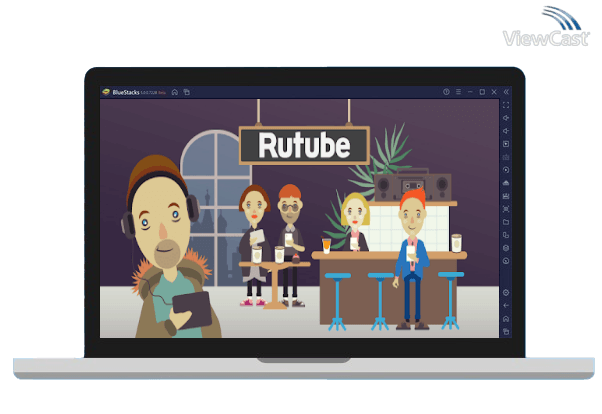Click the multi-window icon beside title bar home
The width and height of the screenshot is (602, 414).
click(187, 92)
